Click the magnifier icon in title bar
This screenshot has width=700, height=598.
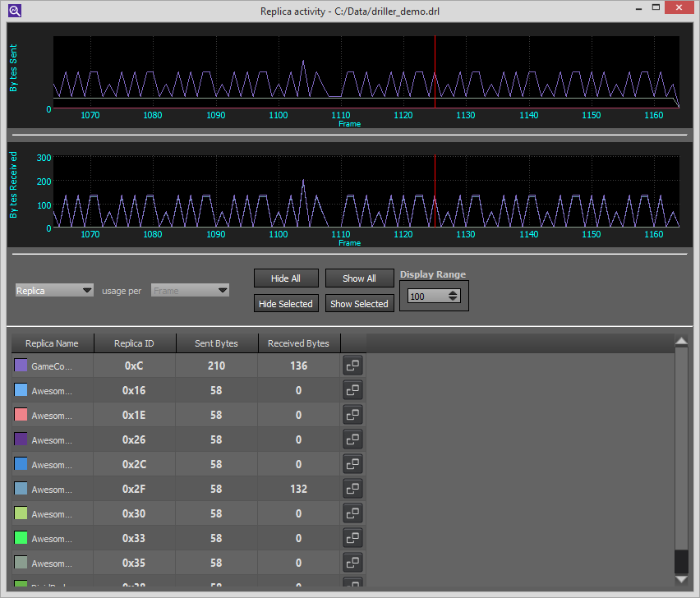[x=14, y=11]
